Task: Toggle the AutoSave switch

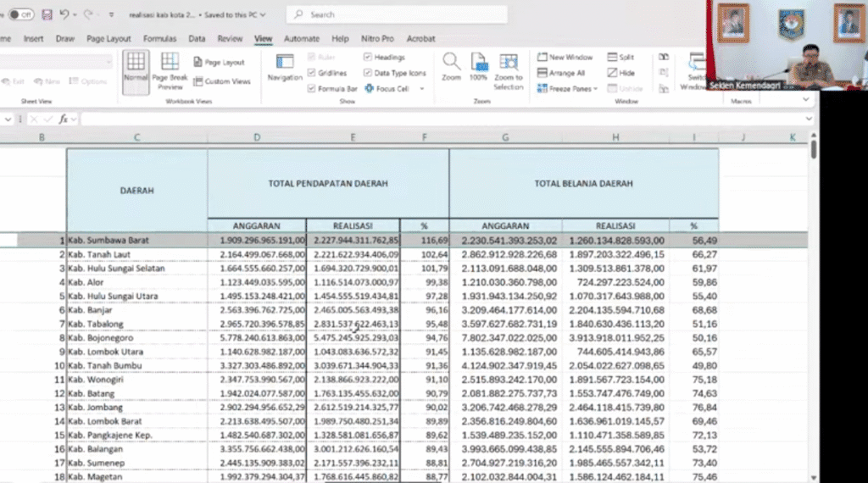Action: 20,15
